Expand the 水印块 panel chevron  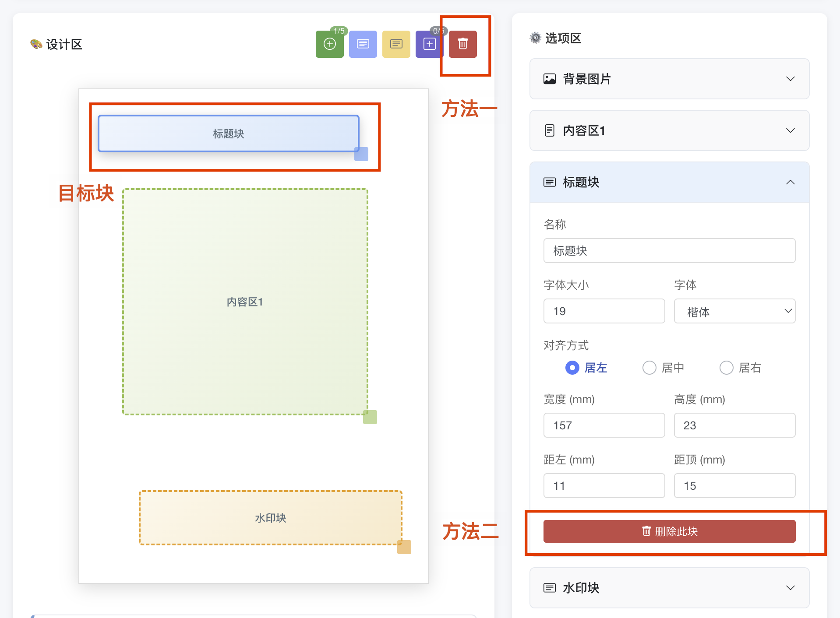[x=790, y=588]
